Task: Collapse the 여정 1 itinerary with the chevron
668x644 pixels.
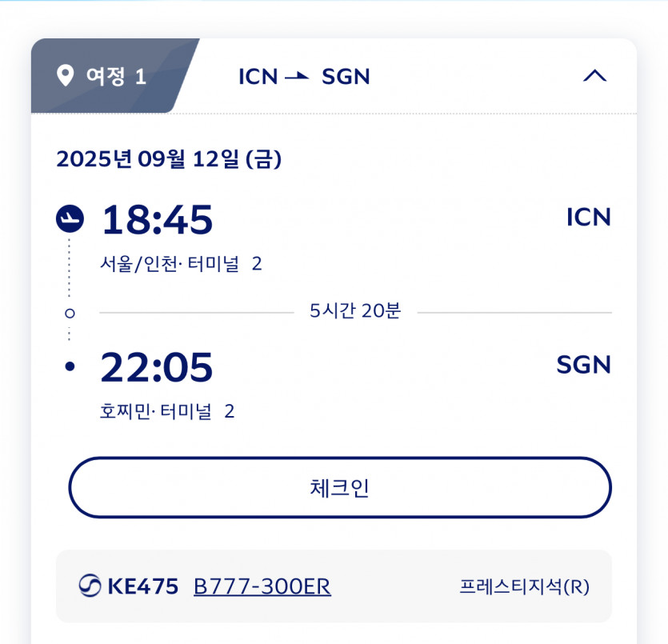Action: 594,77
